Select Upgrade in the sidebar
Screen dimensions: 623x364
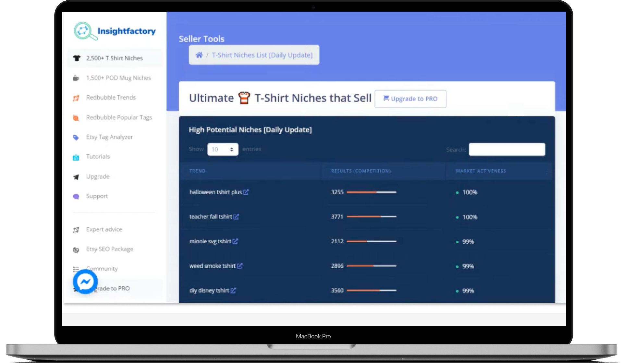(98, 176)
